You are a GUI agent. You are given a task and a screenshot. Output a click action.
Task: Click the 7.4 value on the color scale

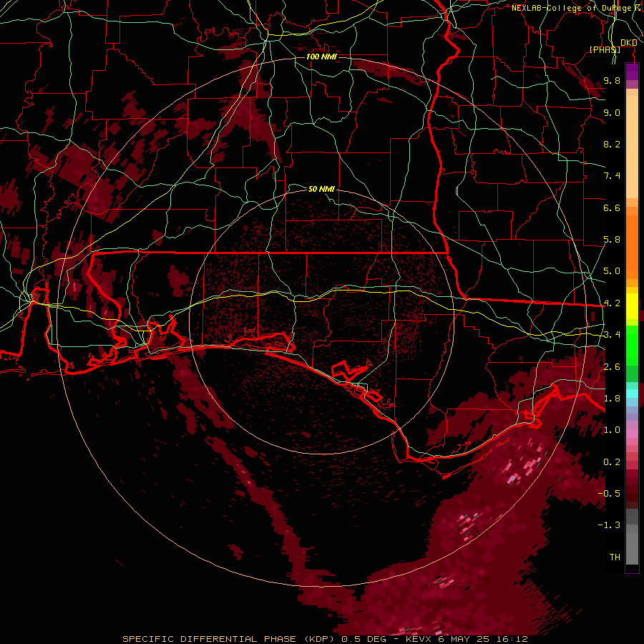click(612, 176)
